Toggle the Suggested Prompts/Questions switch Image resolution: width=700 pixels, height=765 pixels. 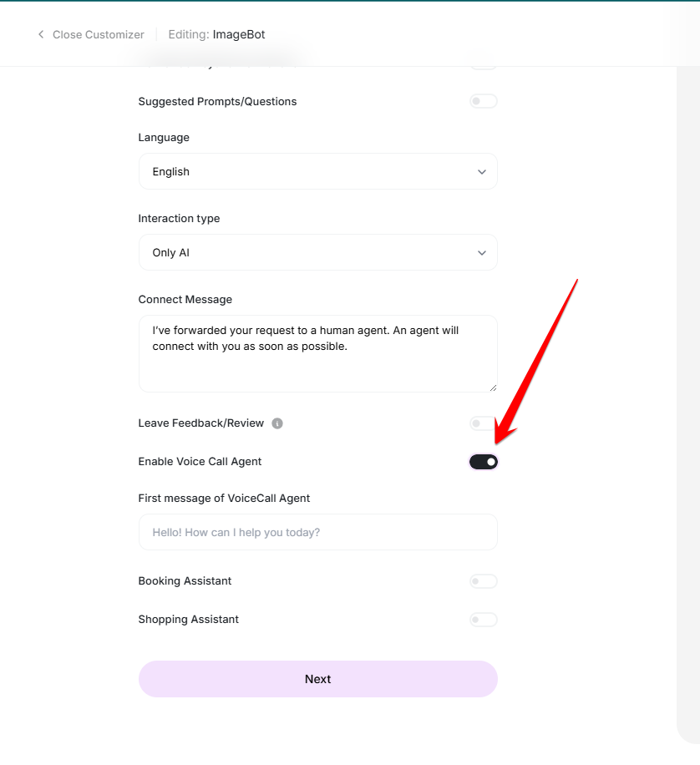tap(483, 102)
